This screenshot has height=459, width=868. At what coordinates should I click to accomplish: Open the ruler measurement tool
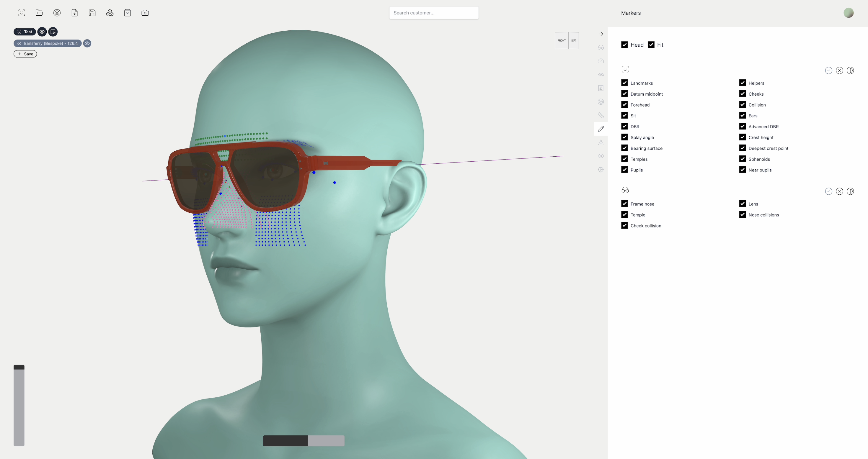click(x=601, y=115)
